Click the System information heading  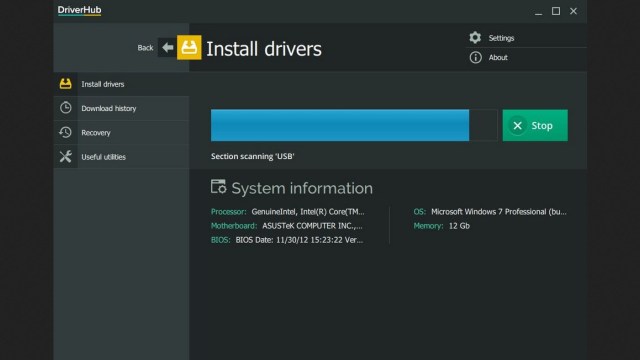(302, 188)
